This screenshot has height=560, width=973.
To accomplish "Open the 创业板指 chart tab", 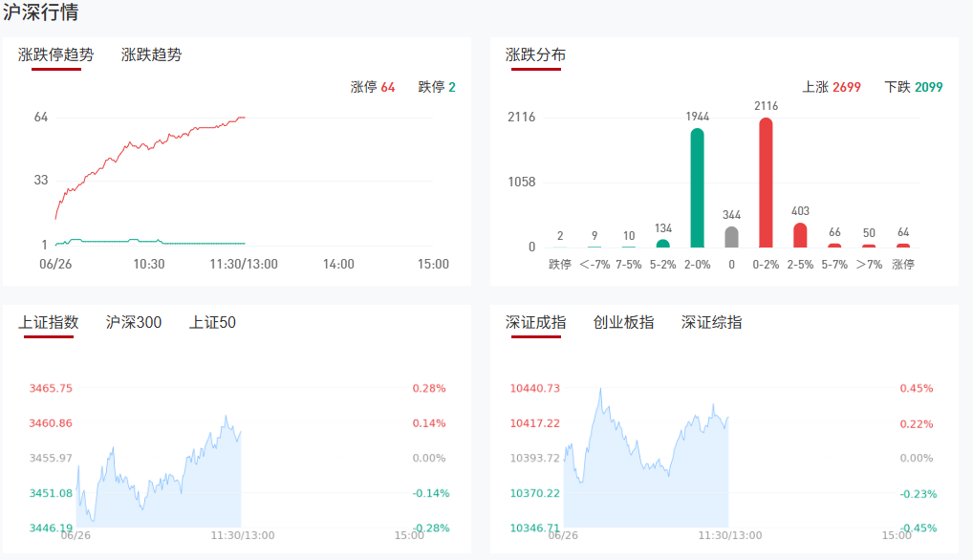I will 623,322.
